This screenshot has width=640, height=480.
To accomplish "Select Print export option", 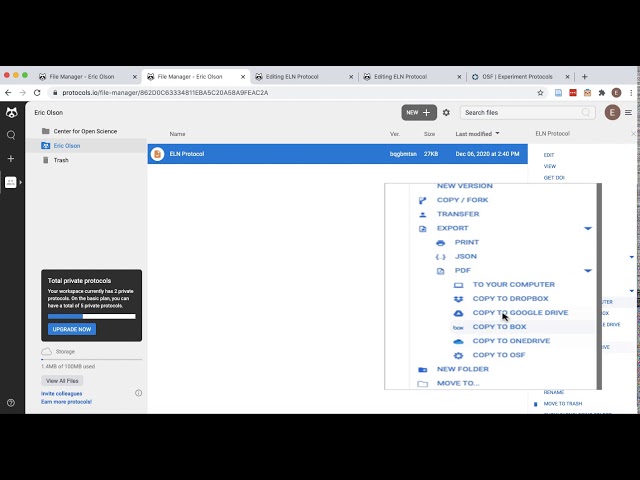I will point(467,242).
